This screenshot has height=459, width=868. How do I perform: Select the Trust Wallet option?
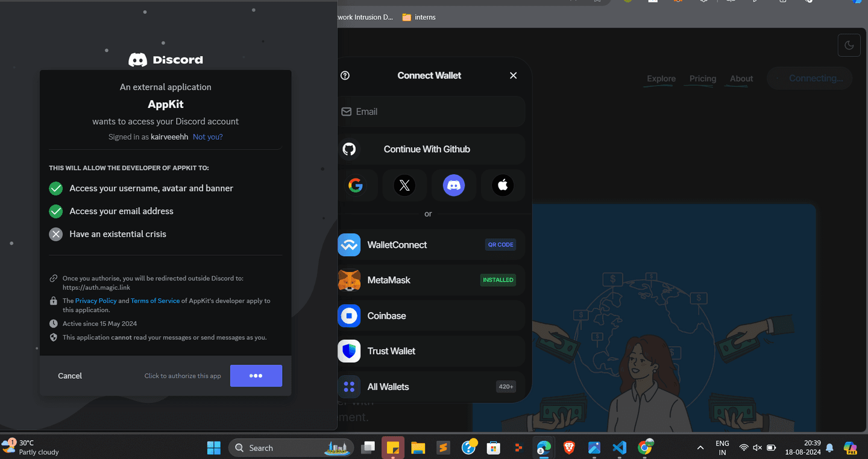431,351
